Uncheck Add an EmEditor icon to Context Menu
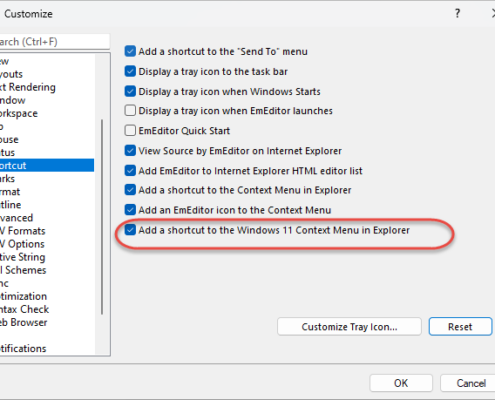495x400 pixels. click(x=130, y=210)
